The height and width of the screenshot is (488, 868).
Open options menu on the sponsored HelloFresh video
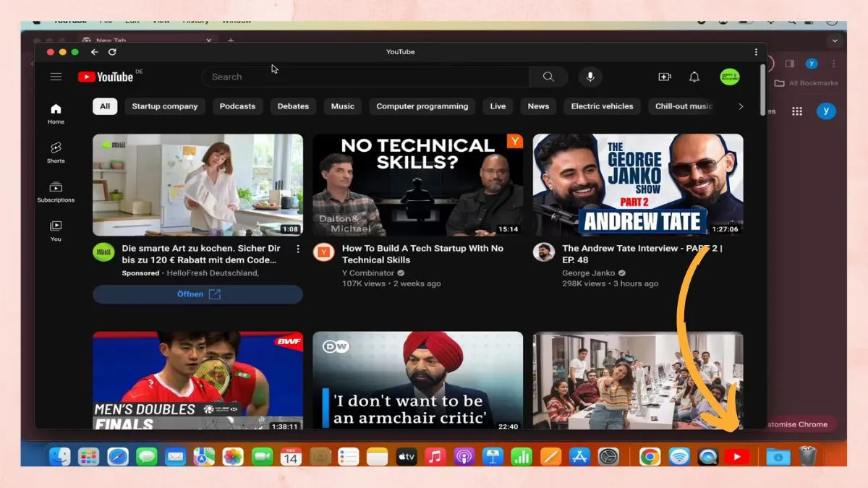pos(298,248)
